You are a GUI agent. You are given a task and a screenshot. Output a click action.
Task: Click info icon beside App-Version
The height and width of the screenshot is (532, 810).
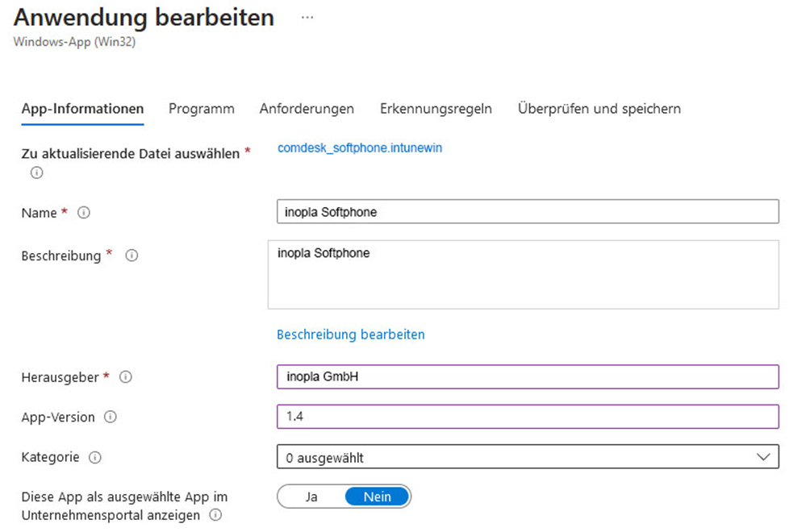(x=111, y=418)
